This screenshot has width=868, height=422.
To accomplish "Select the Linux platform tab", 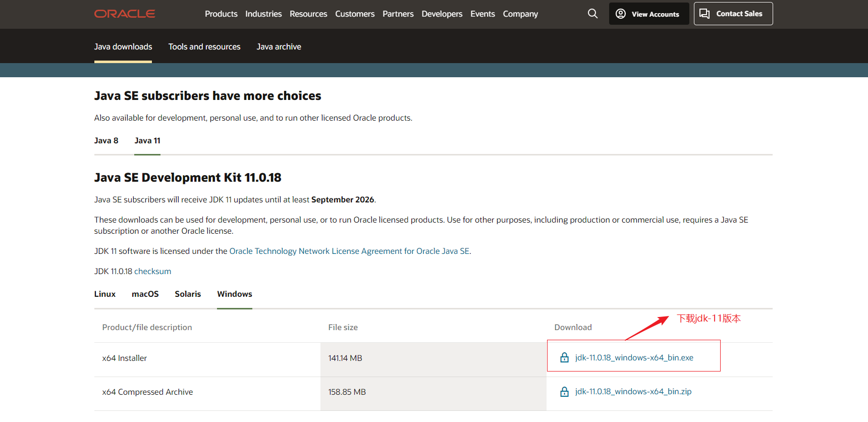I will (x=105, y=294).
